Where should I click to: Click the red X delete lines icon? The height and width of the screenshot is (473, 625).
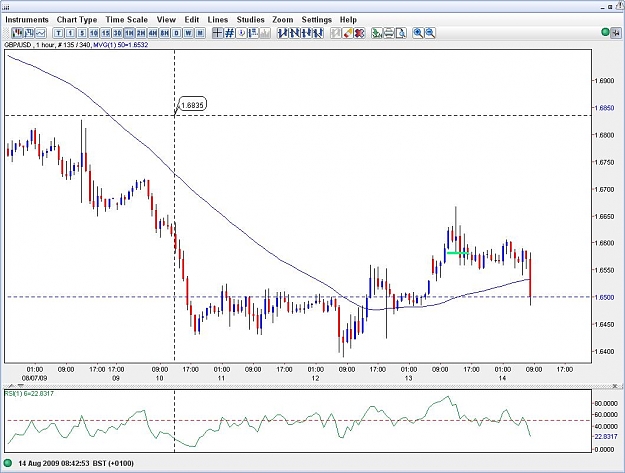[x=360, y=33]
